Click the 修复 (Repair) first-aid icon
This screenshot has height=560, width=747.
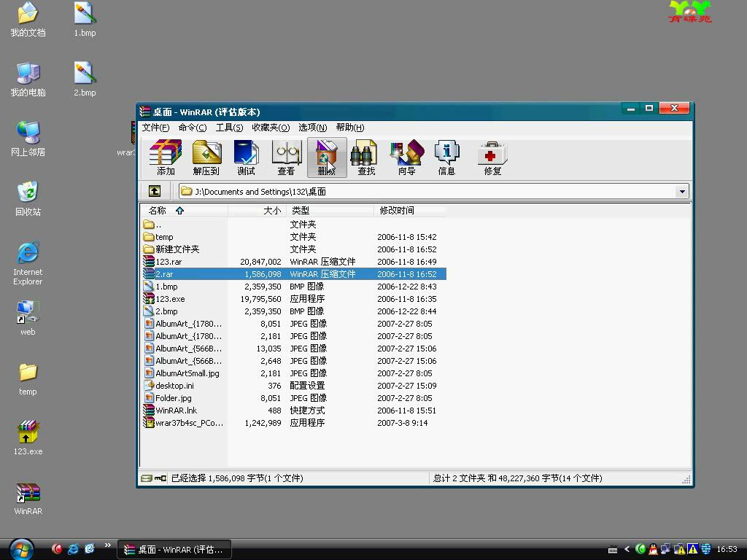point(492,157)
